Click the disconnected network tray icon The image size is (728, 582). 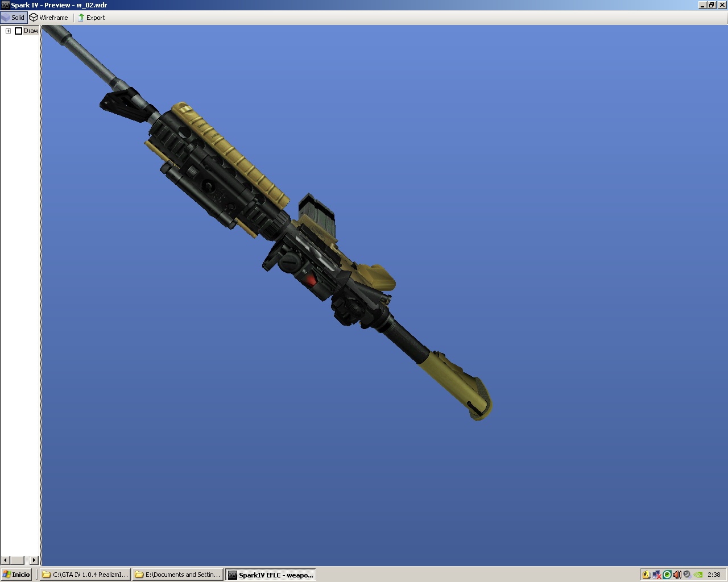point(657,575)
